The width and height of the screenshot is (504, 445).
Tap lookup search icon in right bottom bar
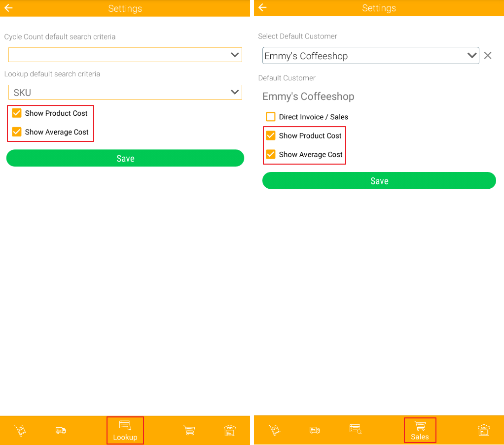(x=355, y=429)
